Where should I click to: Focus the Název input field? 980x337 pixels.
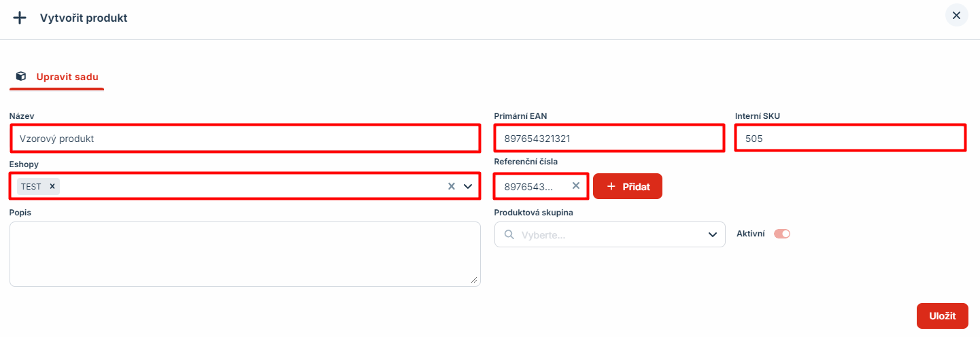coord(246,138)
